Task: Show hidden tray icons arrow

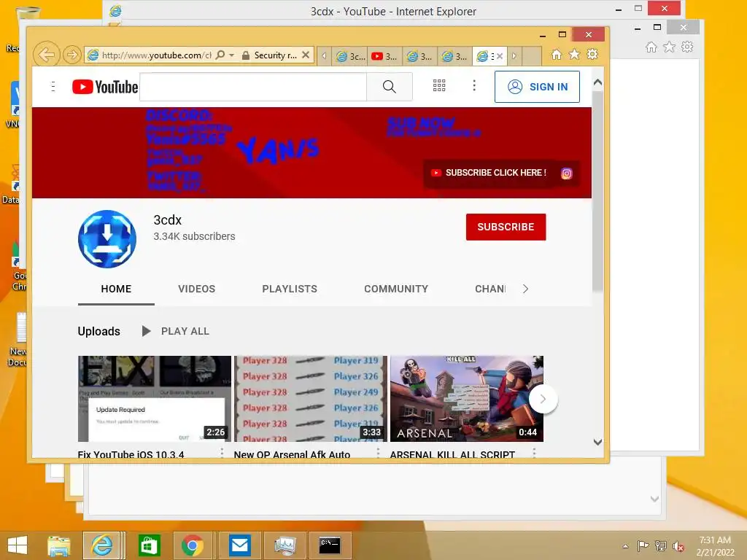Action: (625, 546)
